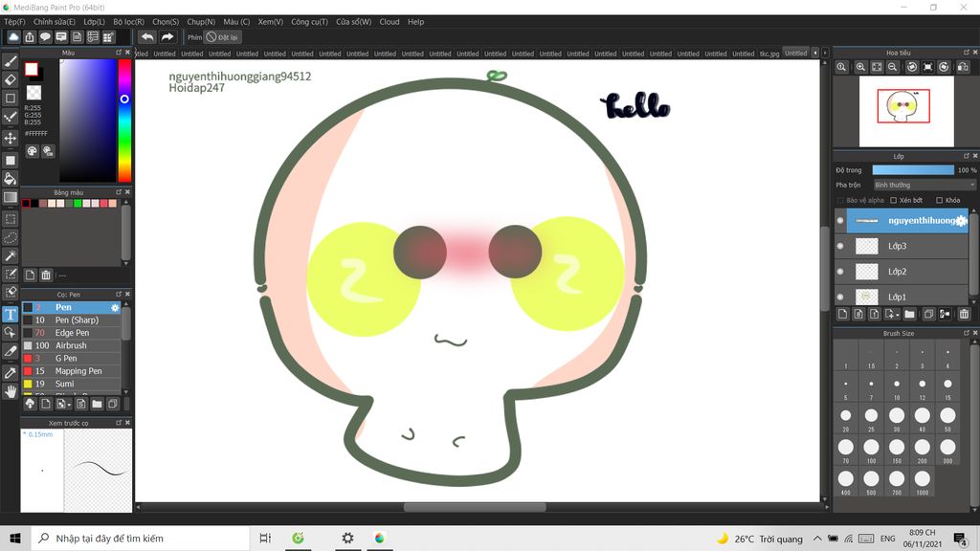This screenshot has width=980, height=551.
Task: Open the Lớp(L) menu
Action: [95, 22]
